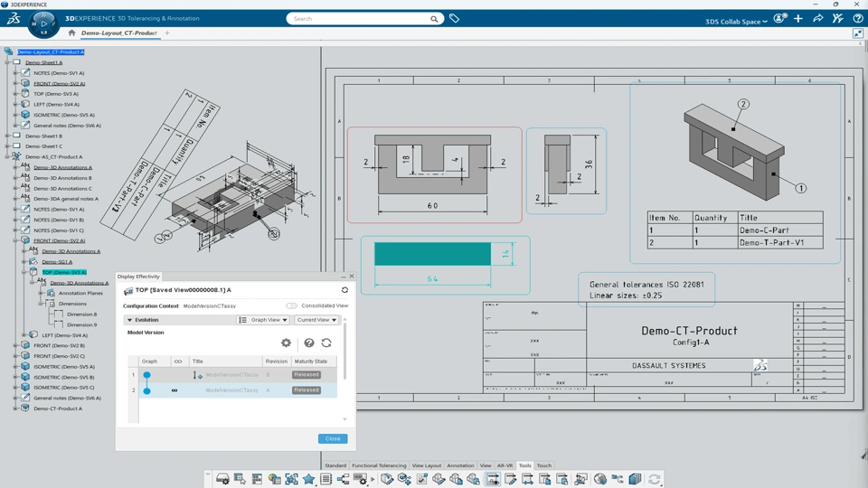Expand the Demo-CT-Product A node
The width and height of the screenshot is (868, 488).
(15, 408)
